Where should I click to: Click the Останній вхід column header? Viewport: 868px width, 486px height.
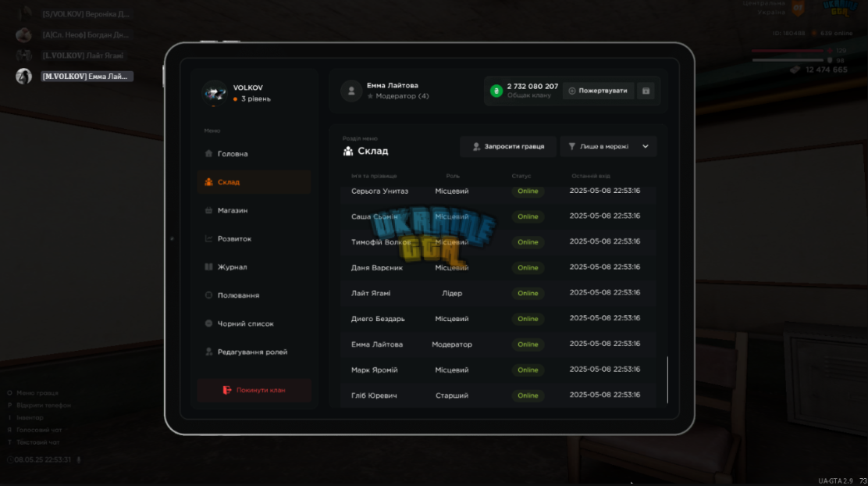coord(591,177)
